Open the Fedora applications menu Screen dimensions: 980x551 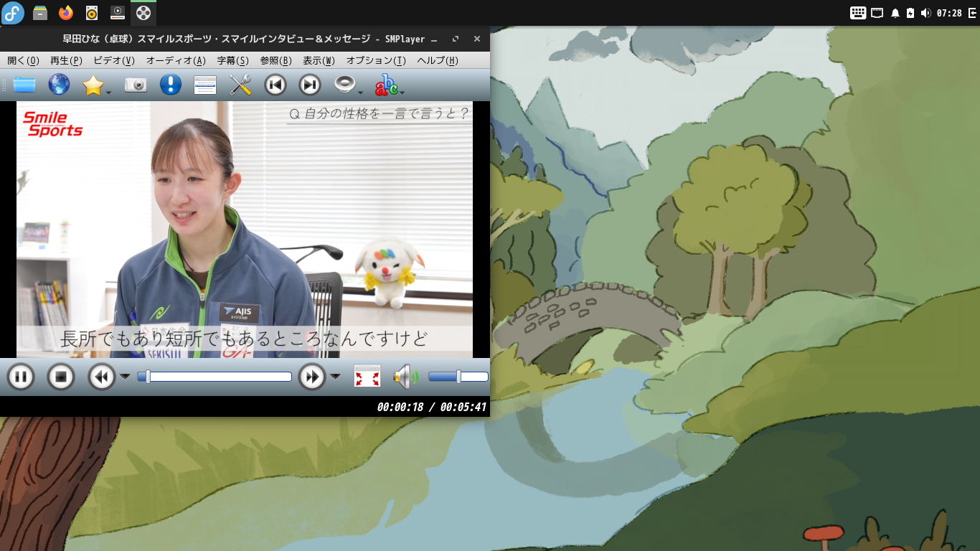[13, 13]
